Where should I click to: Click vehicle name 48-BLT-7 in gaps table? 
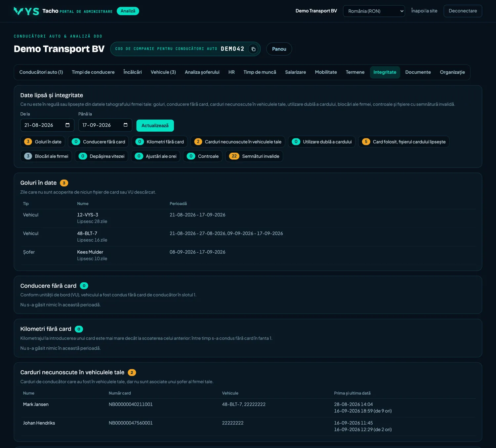[x=87, y=233]
